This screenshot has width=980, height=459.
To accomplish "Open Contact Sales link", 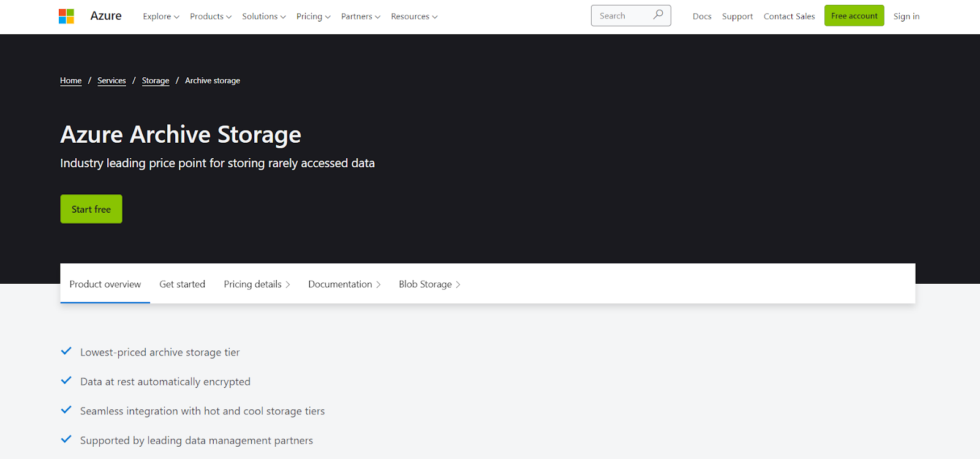I will point(789,17).
